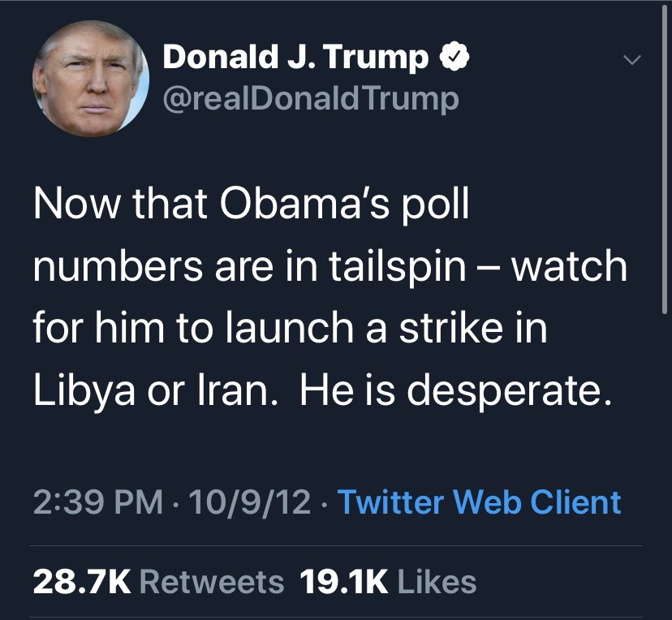Click the 19.1K like count number

tap(344, 581)
